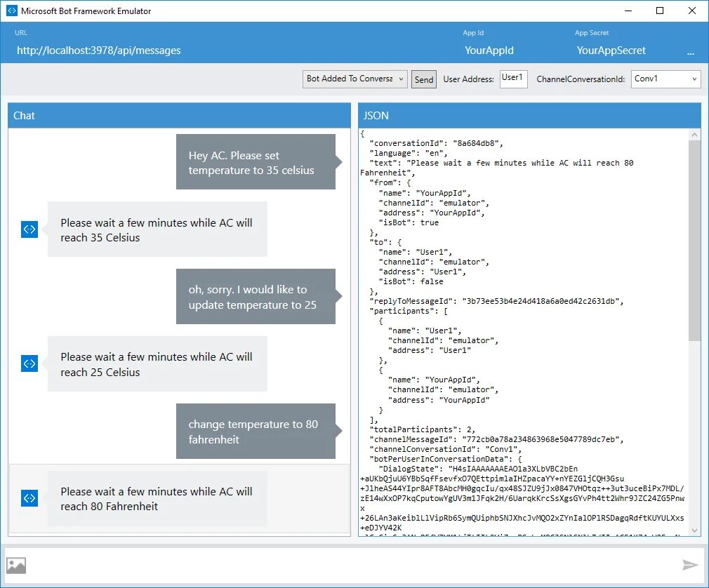Select the 'reach 80 Fahrenheit' bot reply

[x=157, y=498]
